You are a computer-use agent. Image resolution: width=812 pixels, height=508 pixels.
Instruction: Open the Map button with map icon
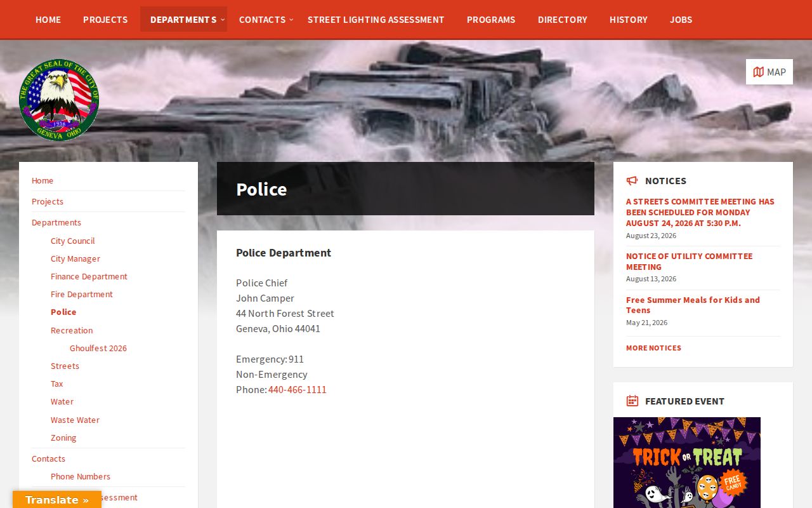pos(769,72)
